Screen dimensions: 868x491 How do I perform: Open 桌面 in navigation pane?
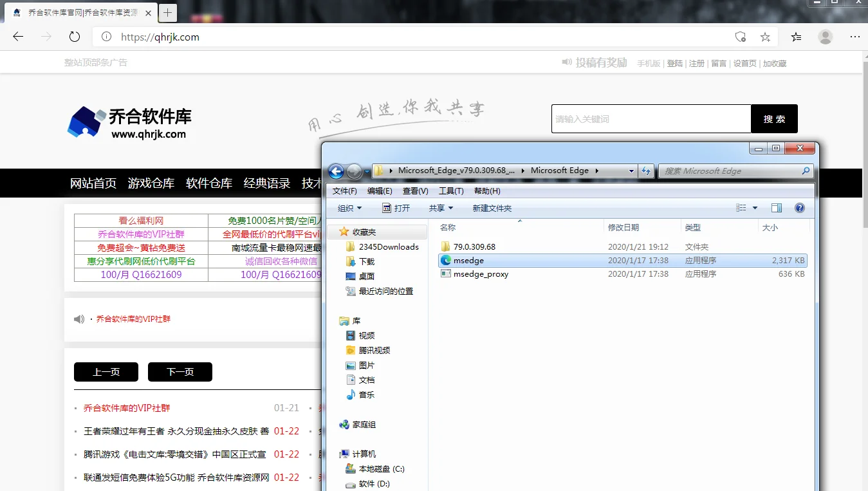[x=360, y=276]
